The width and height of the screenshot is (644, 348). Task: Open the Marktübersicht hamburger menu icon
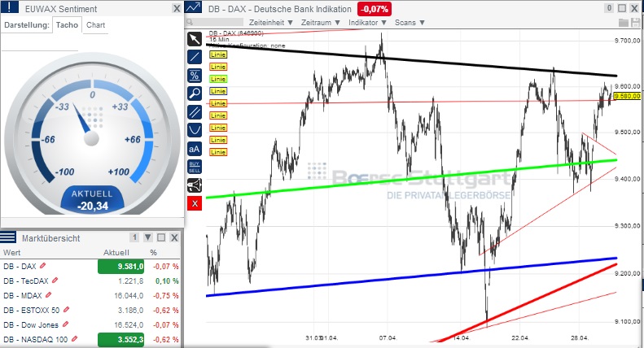[x=8, y=237]
